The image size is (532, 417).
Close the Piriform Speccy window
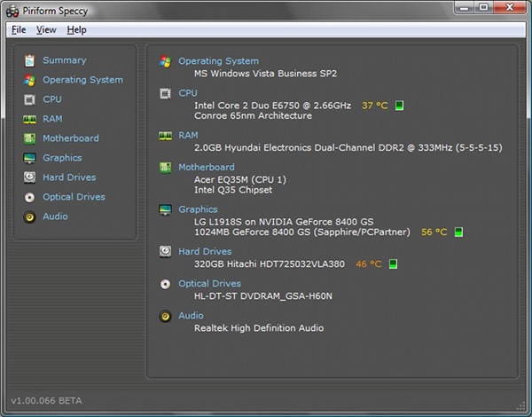tap(510, 7)
